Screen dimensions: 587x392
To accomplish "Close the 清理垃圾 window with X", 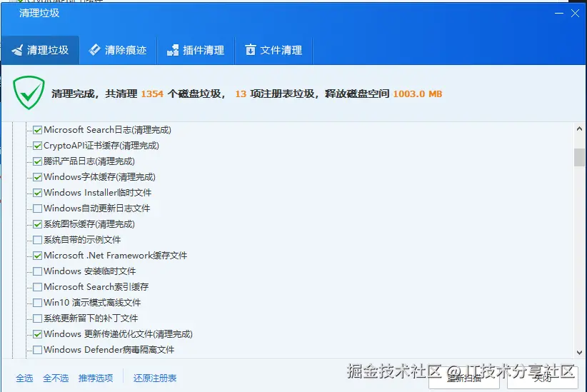I will pos(575,14).
